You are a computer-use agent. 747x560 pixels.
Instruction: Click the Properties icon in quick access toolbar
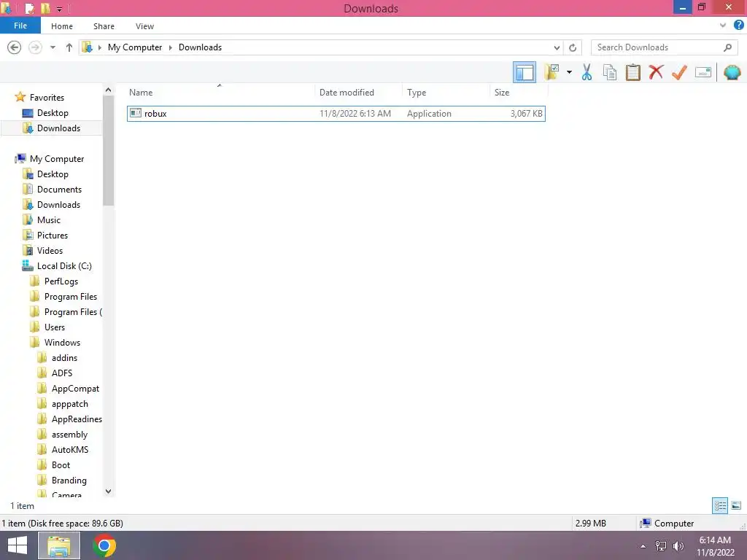point(29,8)
